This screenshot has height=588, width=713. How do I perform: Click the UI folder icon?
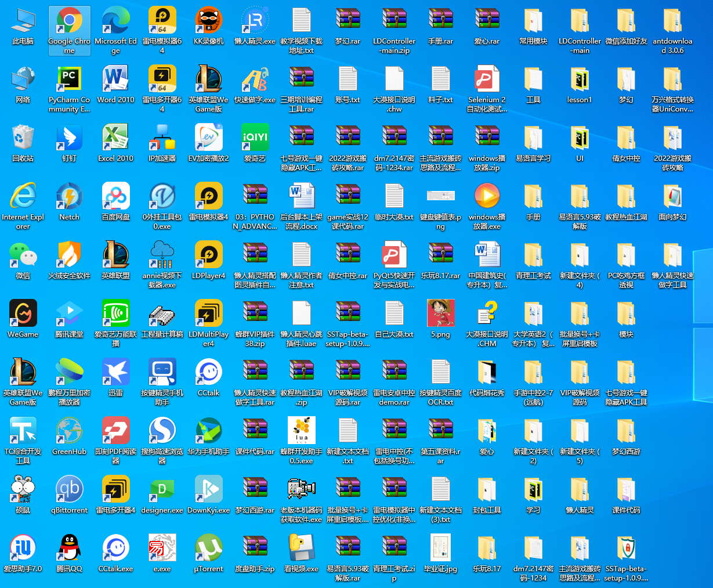pos(580,144)
